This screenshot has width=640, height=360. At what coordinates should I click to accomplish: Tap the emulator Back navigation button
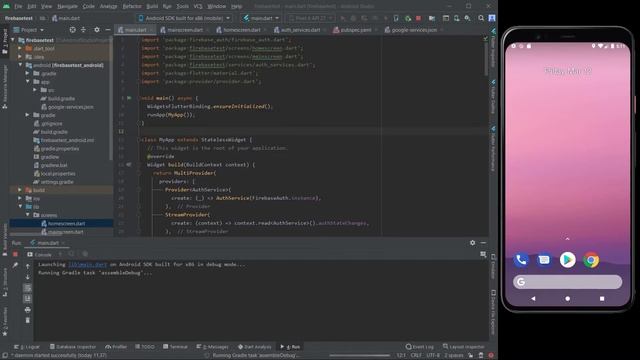533,299
